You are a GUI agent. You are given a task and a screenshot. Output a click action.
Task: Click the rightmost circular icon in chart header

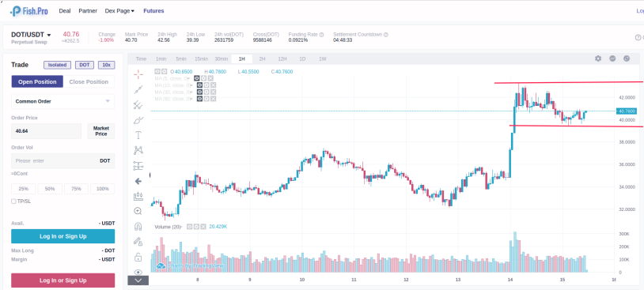[x=627, y=58]
